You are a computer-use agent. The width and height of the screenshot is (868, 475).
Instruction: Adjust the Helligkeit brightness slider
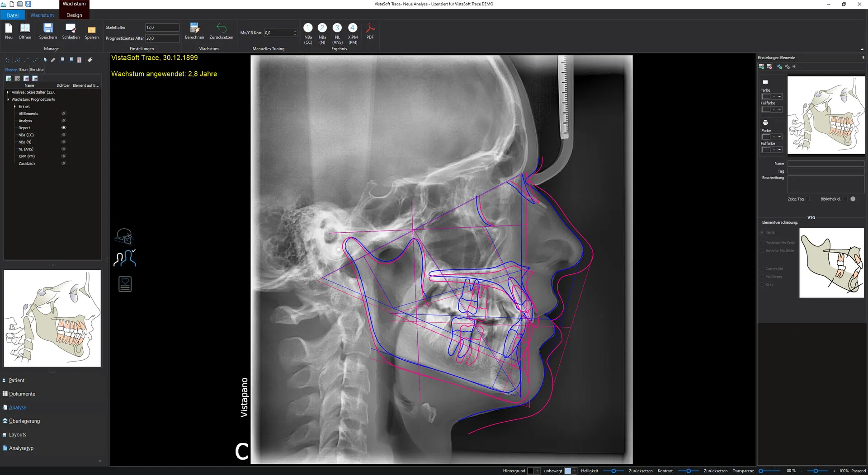tap(613, 470)
